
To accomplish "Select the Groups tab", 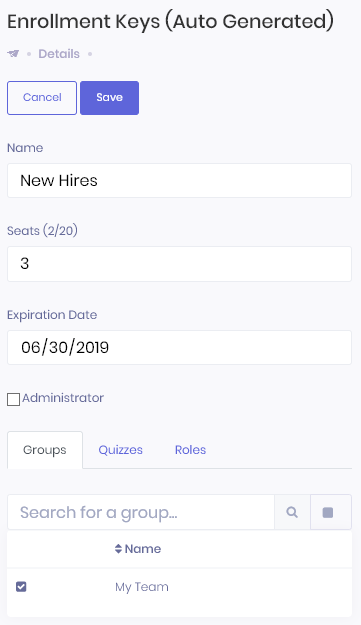I will pos(45,450).
